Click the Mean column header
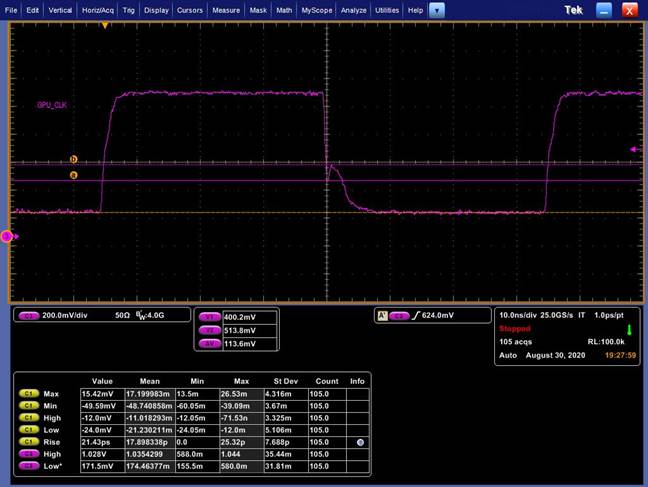This screenshot has height=487, width=648. click(x=150, y=381)
